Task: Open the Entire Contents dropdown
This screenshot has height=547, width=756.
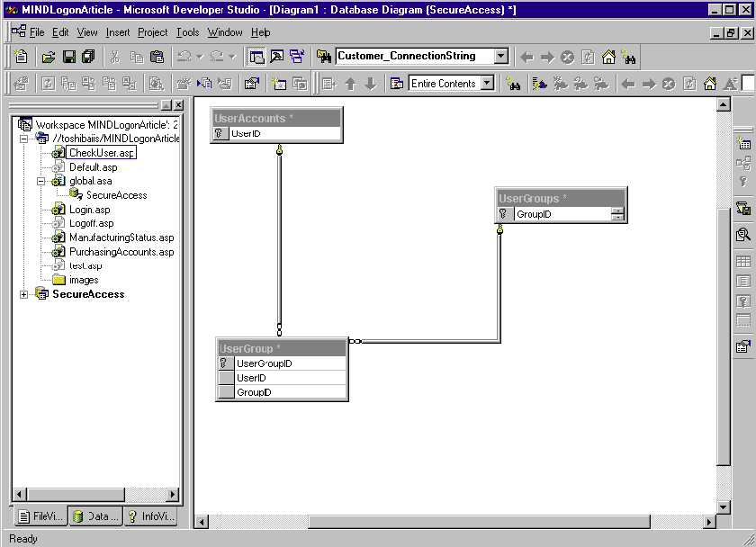Action: [x=487, y=84]
